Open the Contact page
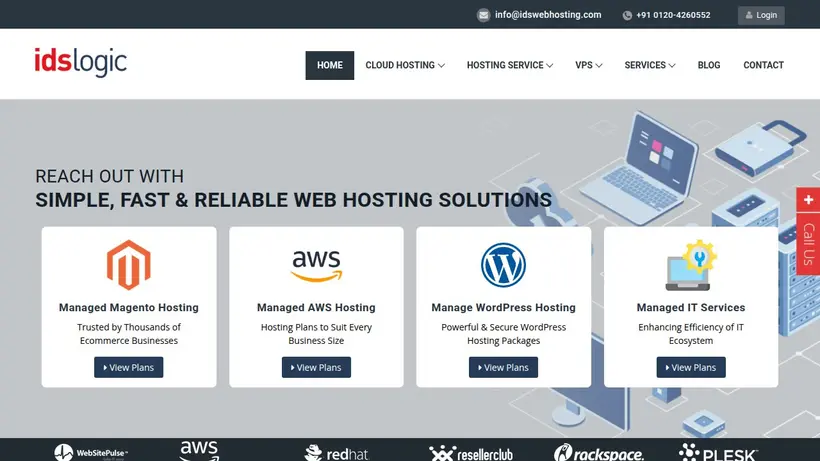This screenshot has width=820, height=461. [x=764, y=65]
